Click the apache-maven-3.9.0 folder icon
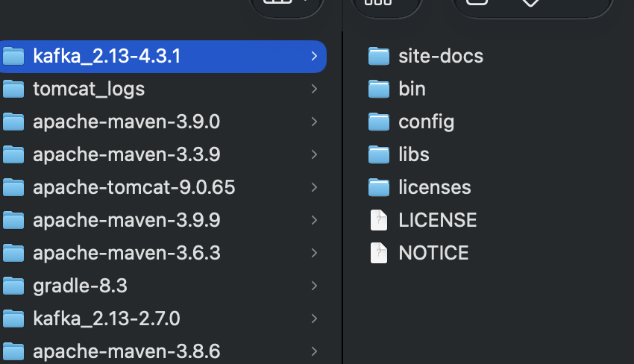 coord(13,122)
